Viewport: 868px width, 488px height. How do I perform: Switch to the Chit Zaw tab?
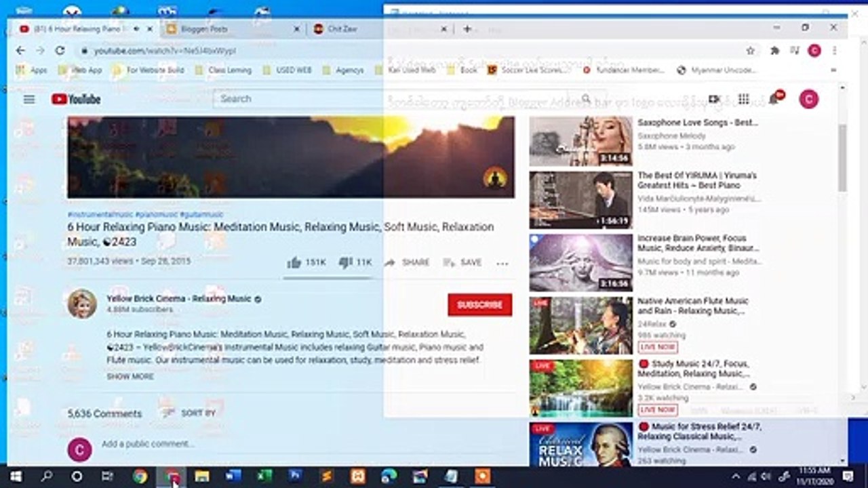point(380,29)
